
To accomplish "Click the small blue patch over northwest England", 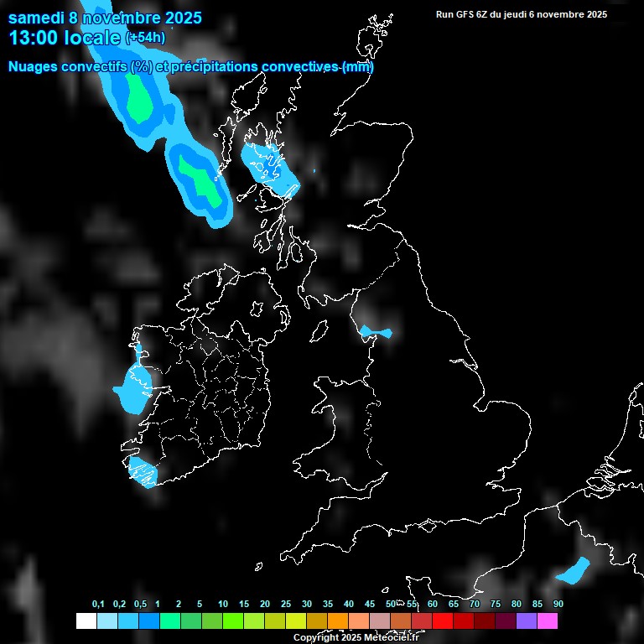I will (x=374, y=332).
